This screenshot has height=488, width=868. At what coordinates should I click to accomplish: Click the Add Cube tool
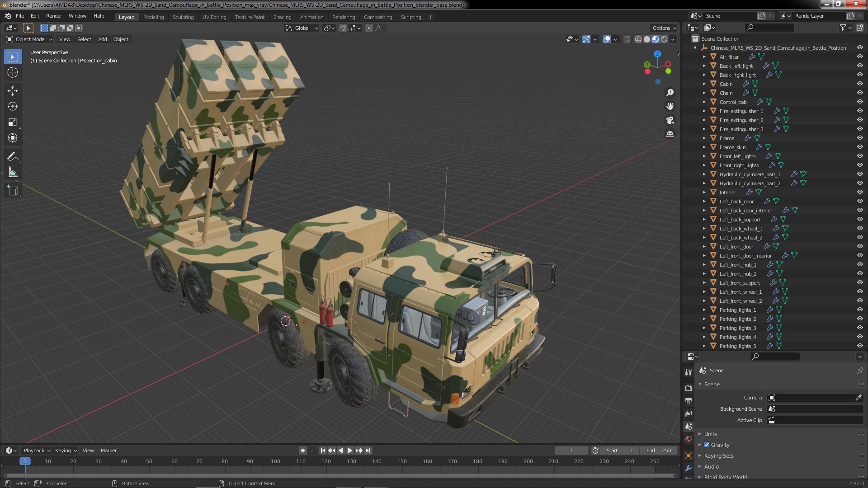coord(13,191)
